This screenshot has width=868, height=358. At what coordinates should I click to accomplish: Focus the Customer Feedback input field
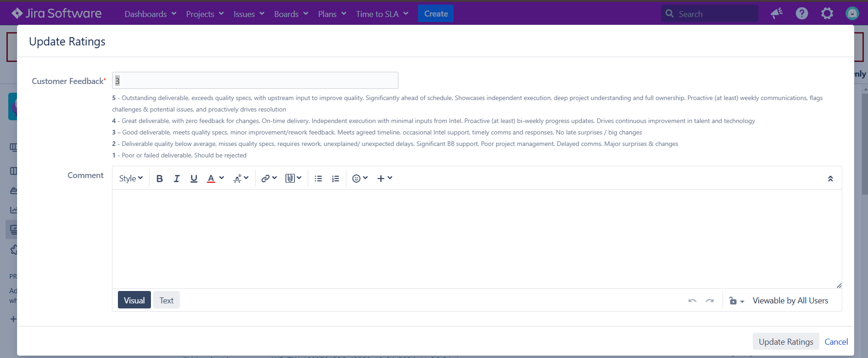(255, 81)
